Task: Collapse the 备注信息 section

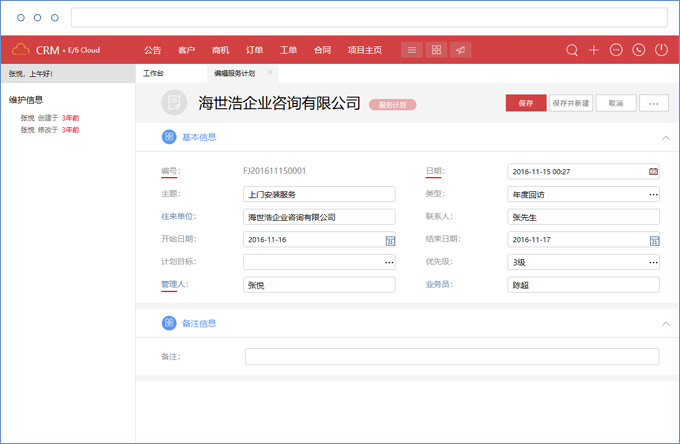Action: (665, 324)
